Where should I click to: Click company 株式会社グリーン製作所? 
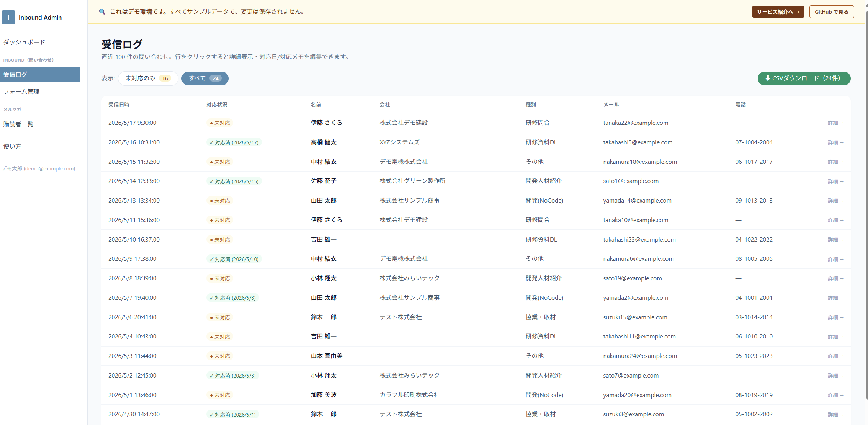click(x=412, y=181)
